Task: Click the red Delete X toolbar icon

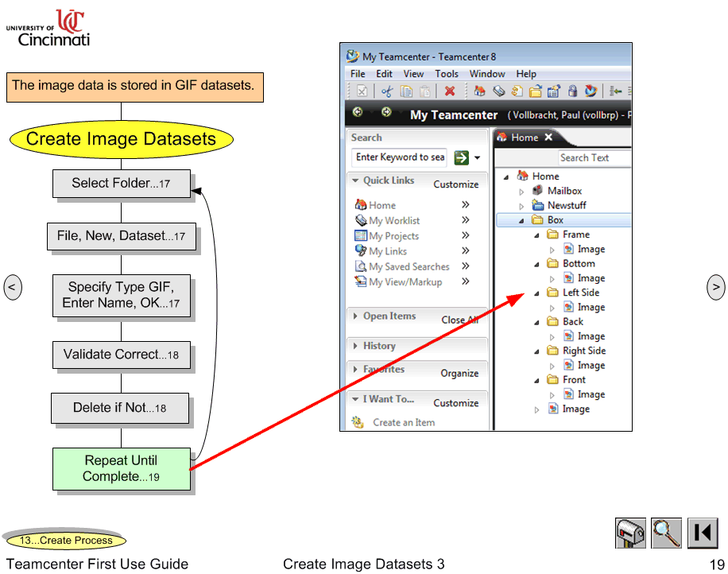Action: (x=450, y=91)
